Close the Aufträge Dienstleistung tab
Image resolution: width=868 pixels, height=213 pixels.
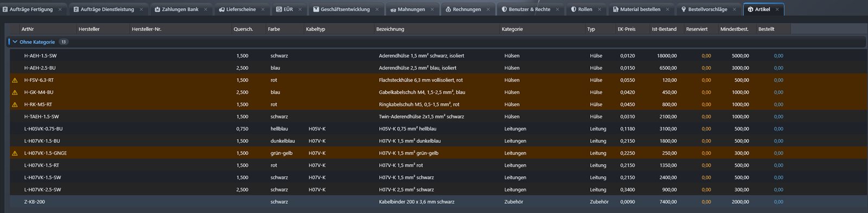click(141, 9)
